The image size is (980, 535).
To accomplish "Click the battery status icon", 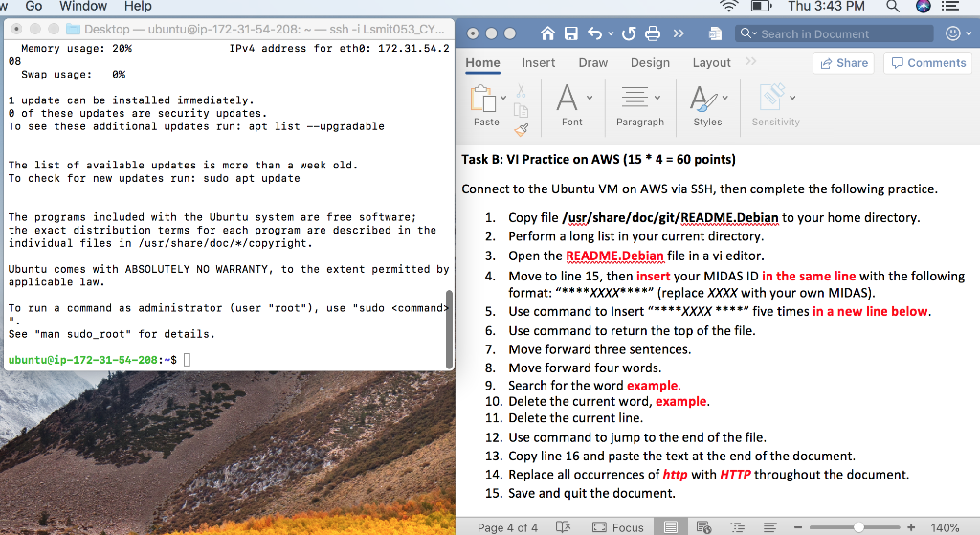I will pos(761,7).
